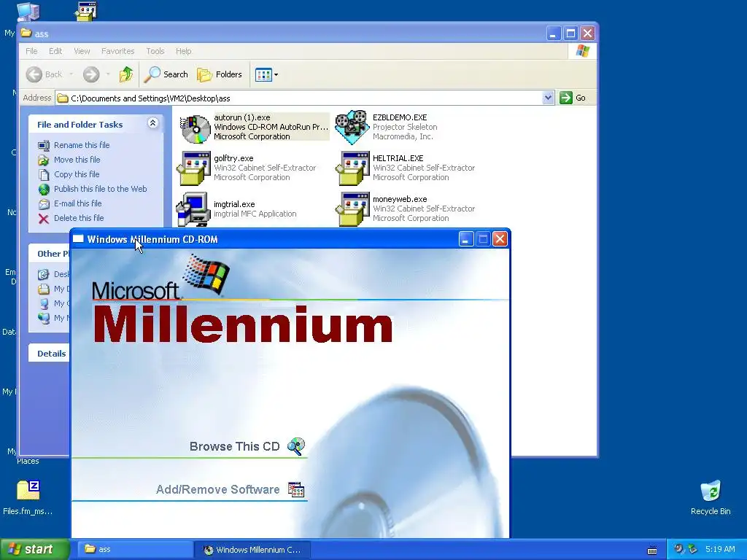The image size is (747, 560).
Task: Select autorun (1).exe CD icon
Action: click(196, 128)
